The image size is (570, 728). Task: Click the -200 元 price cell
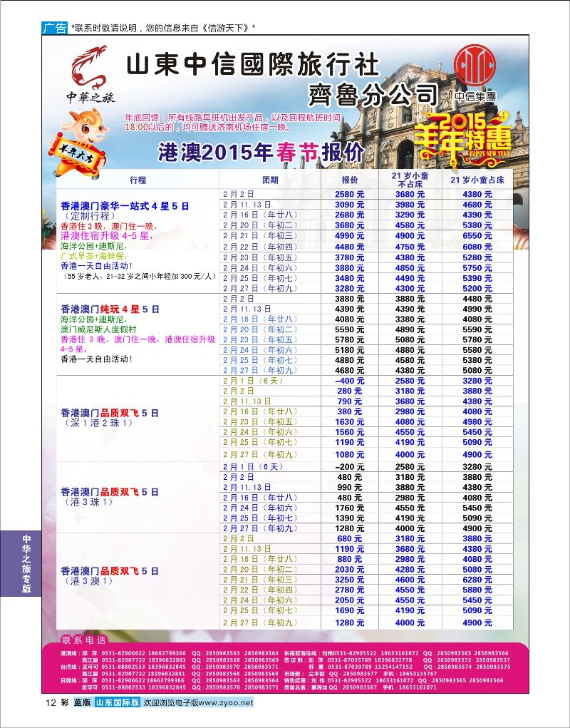(x=350, y=467)
